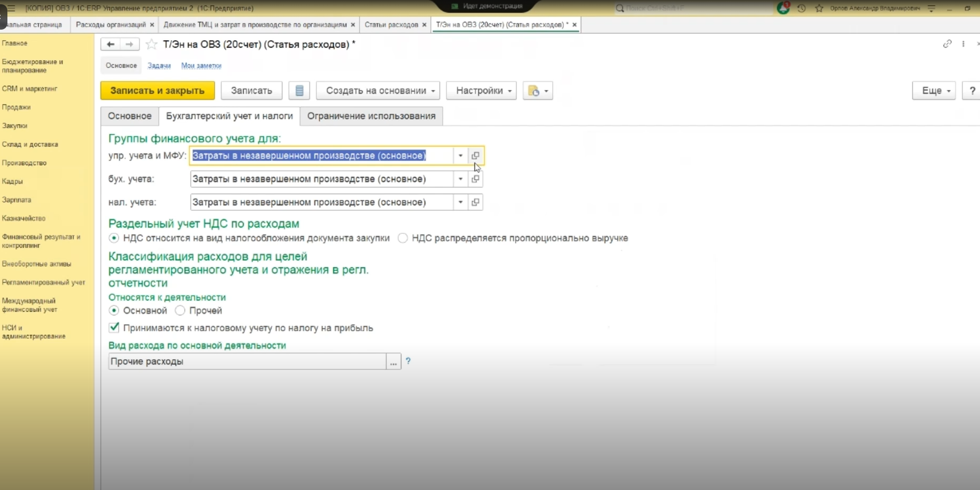The height and width of the screenshot is (490, 980).
Task: Open Казначейство section in sidebar
Action: pos(24,219)
